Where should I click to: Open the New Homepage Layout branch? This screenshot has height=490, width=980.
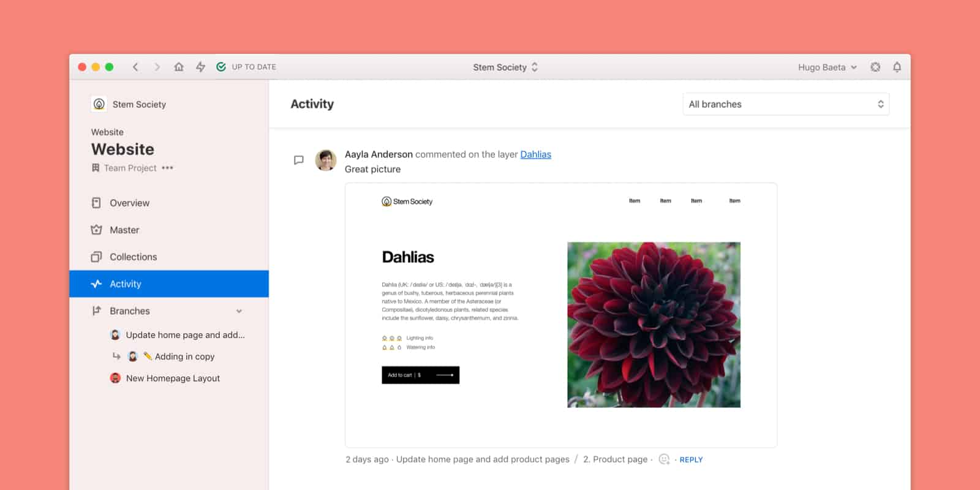tap(173, 379)
